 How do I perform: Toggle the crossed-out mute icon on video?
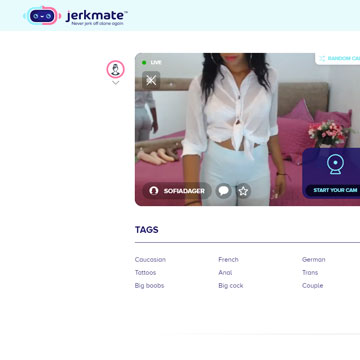pos(151,80)
